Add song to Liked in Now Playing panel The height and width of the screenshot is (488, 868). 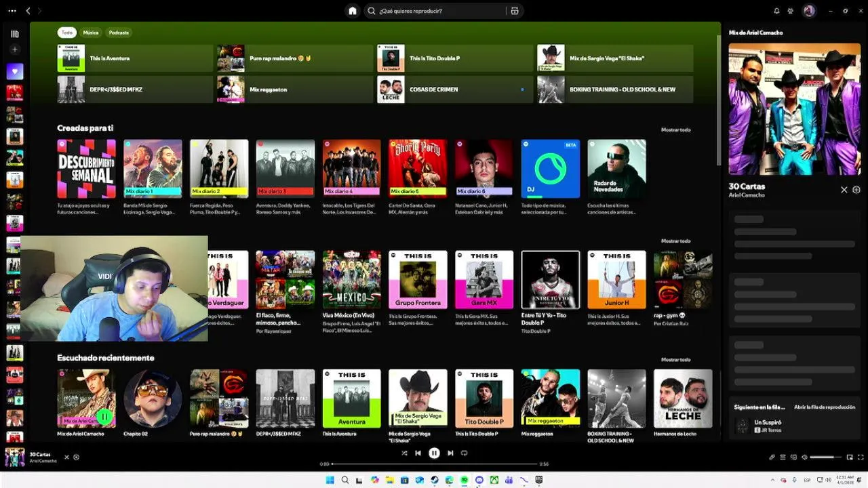coord(856,190)
